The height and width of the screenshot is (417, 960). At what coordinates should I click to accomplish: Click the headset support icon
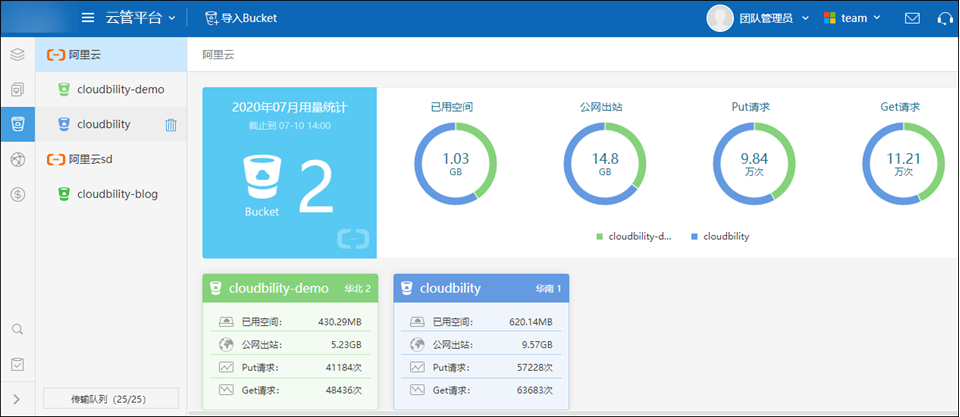[945, 18]
